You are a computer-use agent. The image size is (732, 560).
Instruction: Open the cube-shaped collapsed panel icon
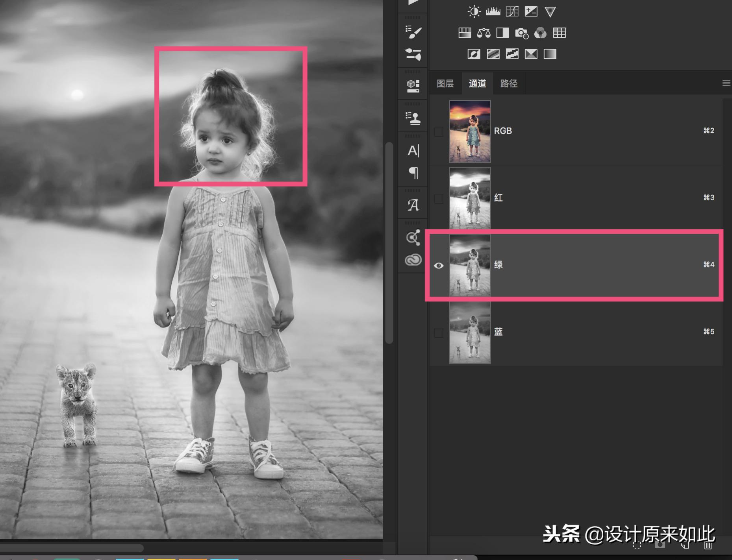click(x=413, y=86)
